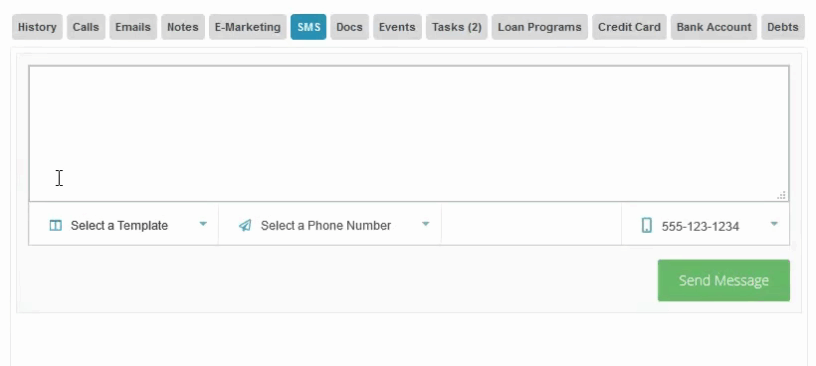Image resolution: width=816 pixels, height=366 pixels.
Task: Expand the Select a Phone Number arrow
Action: [x=425, y=224]
